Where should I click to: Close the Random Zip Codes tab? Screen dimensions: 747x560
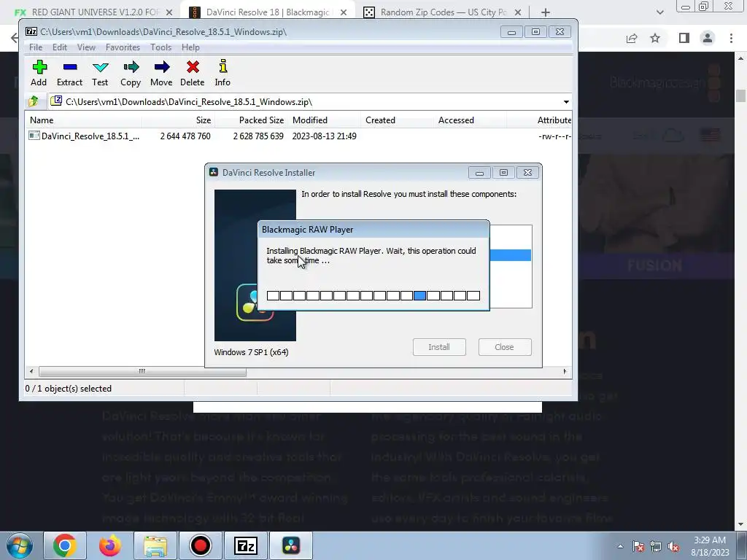click(x=519, y=12)
